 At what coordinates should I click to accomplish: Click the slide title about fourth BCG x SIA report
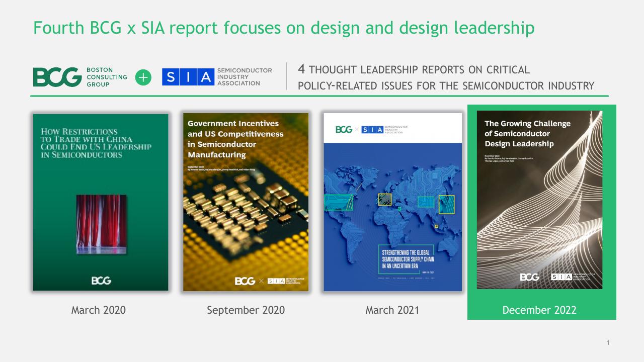284,28
